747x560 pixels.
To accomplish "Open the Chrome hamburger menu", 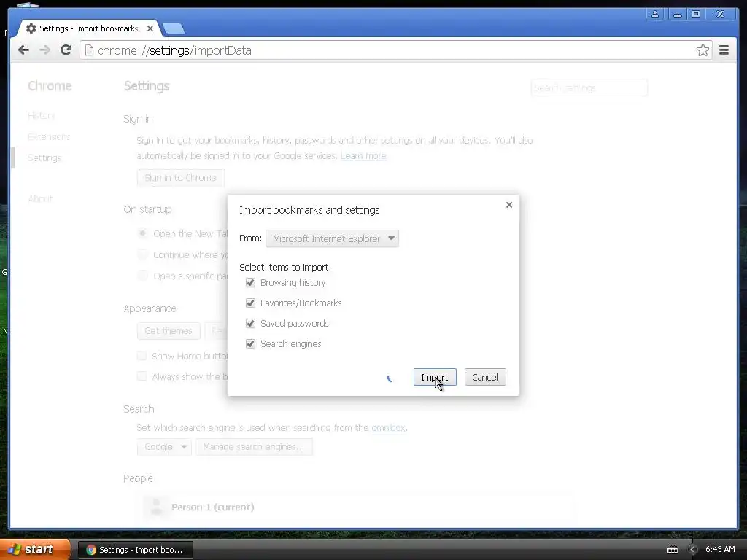I will [724, 50].
